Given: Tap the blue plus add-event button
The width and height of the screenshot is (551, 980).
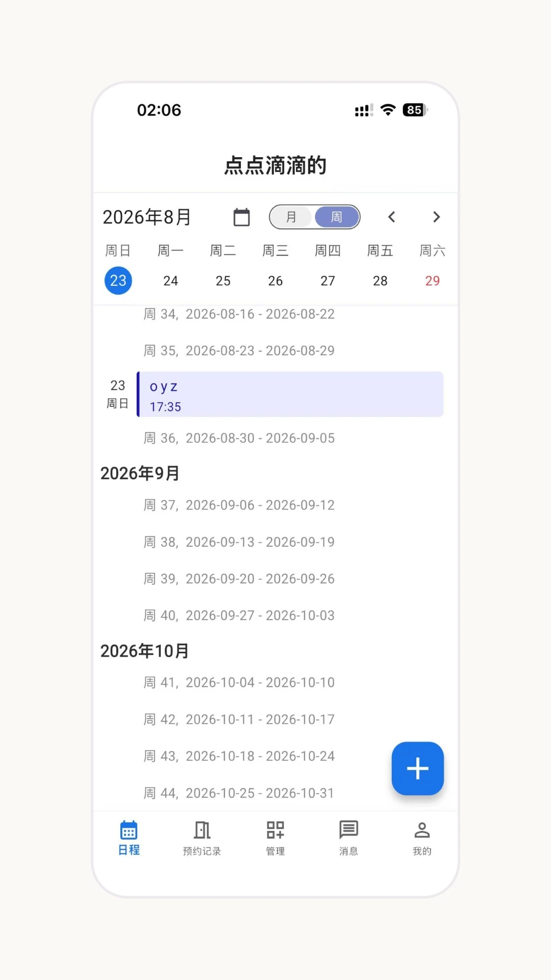Looking at the screenshot, I should coord(417,768).
